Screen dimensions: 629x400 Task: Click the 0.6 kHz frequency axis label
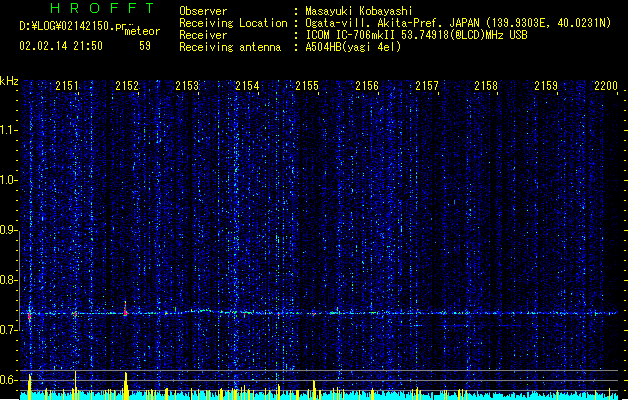click(x=9, y=380)
